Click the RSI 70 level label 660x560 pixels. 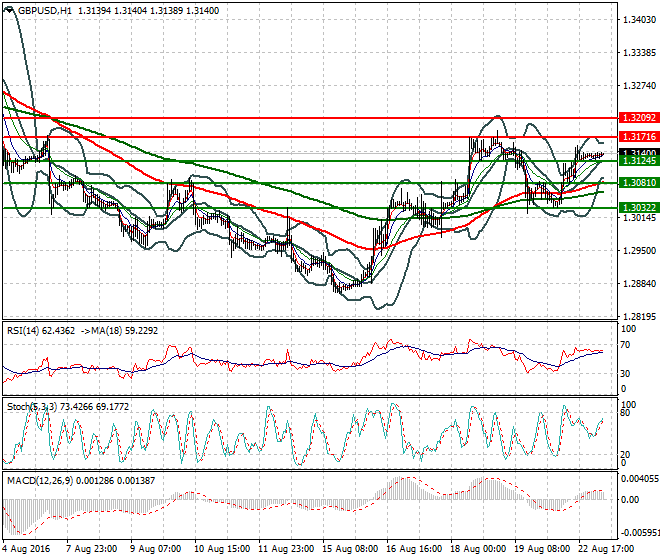(x=626, y=345)
